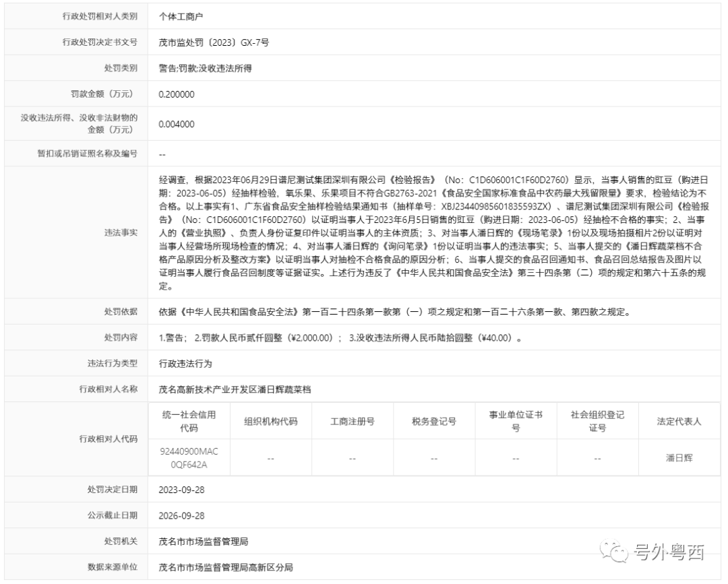This screenshot has width=728, height=584.
Task: Click the 违法行为类型 label
Action: 113,363
